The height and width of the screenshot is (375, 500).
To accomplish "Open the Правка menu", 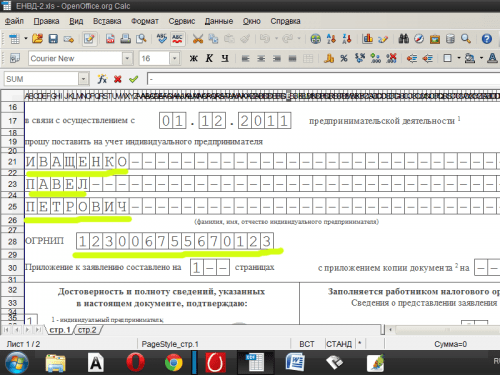I will [46, 21].
